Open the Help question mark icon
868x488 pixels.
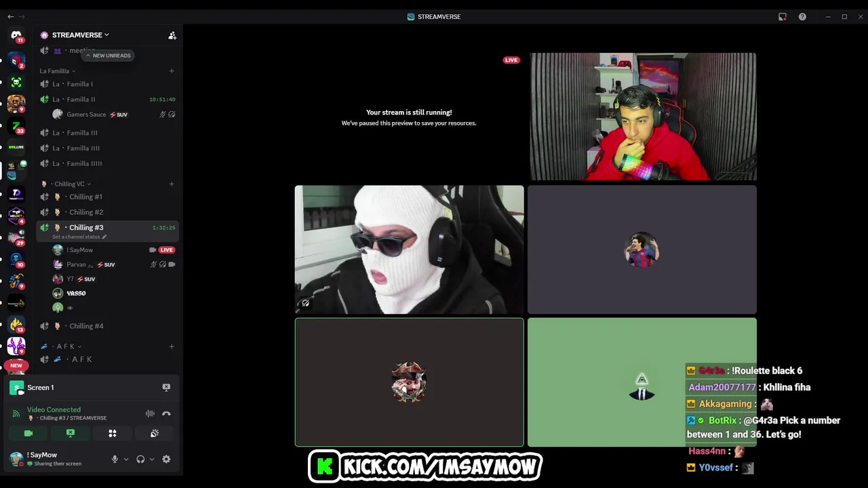(802, 16)
